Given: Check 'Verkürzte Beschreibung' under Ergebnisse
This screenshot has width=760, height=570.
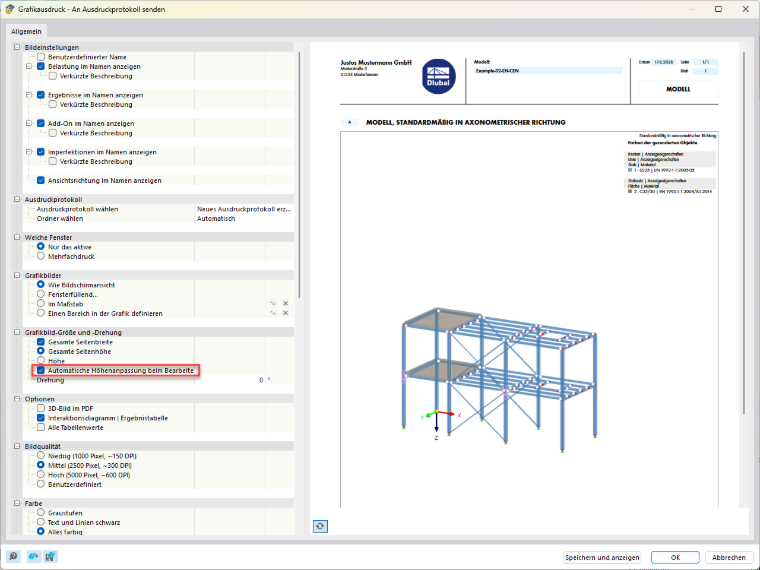Looking at the screenshot, I should (53, 104).
